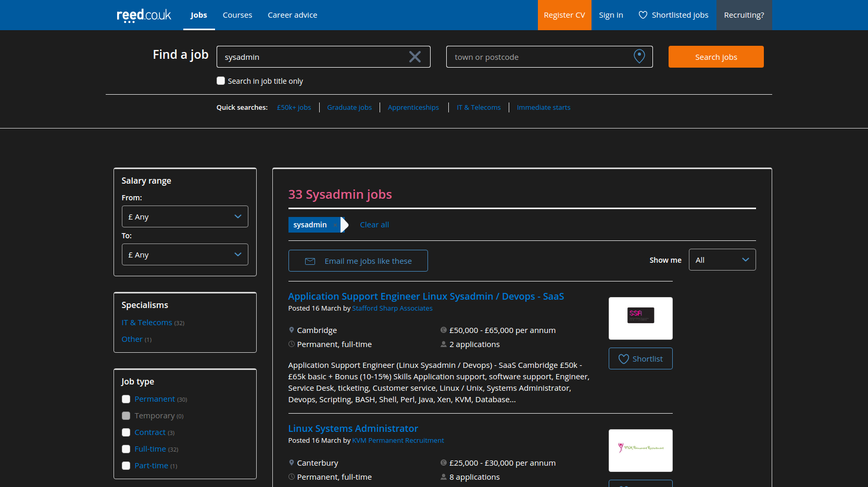Open the Career advice tab

click(293, 15)
